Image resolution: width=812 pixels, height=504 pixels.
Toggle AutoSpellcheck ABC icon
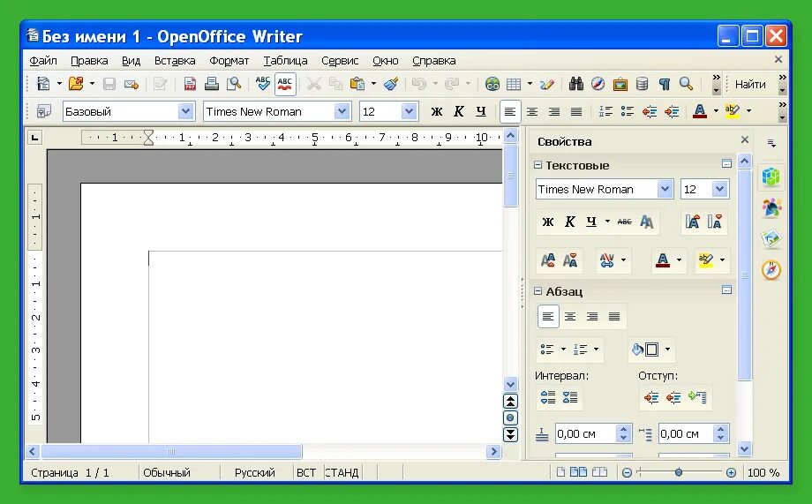285,84
